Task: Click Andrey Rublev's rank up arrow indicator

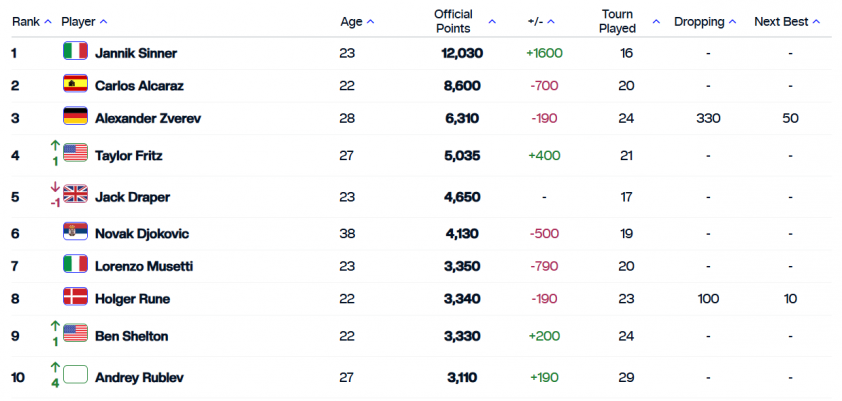Action: pos(54,367)
